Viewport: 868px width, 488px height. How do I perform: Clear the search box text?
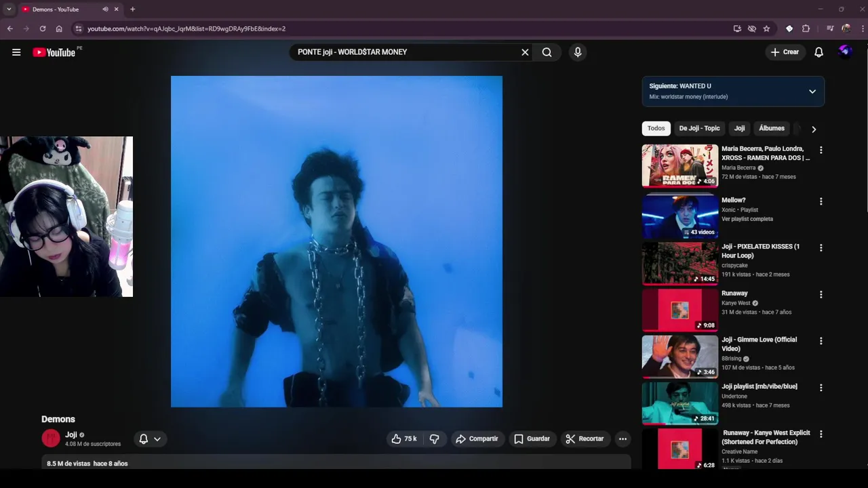coord(525,52)
